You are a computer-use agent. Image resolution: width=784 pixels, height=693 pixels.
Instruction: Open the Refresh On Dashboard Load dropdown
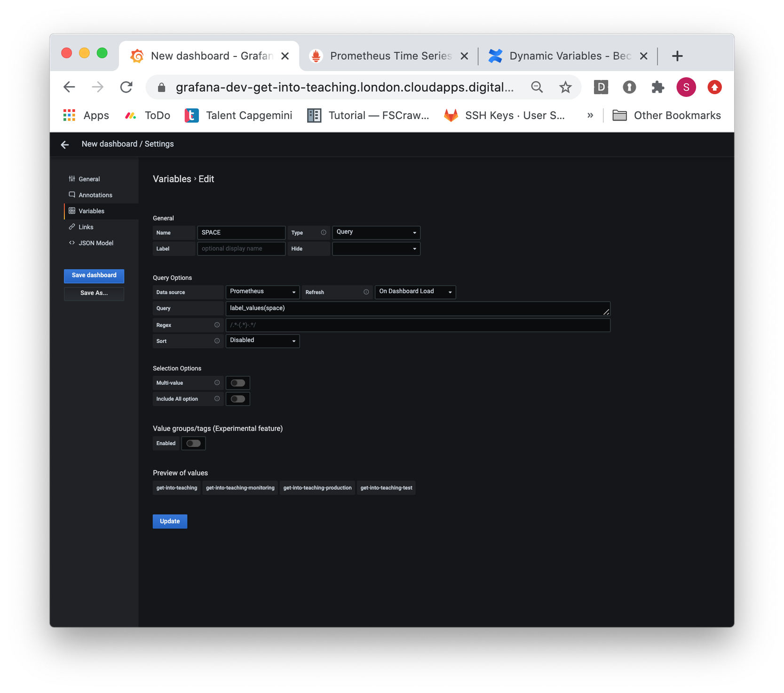pos(415,292)
